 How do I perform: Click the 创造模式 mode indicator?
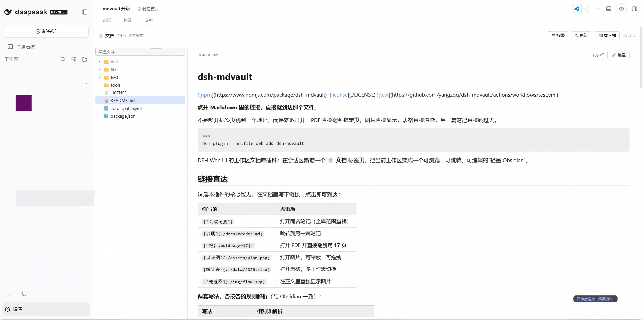click(148, 9)
